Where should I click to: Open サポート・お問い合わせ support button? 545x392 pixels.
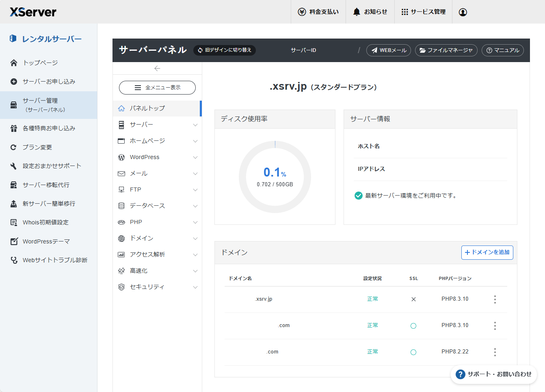point(494,374)
